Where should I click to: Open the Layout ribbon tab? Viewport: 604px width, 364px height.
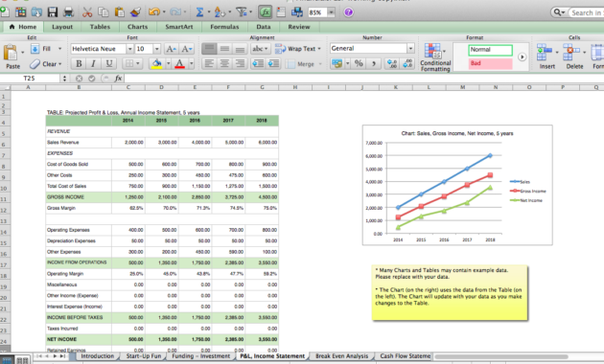[62, 27]
